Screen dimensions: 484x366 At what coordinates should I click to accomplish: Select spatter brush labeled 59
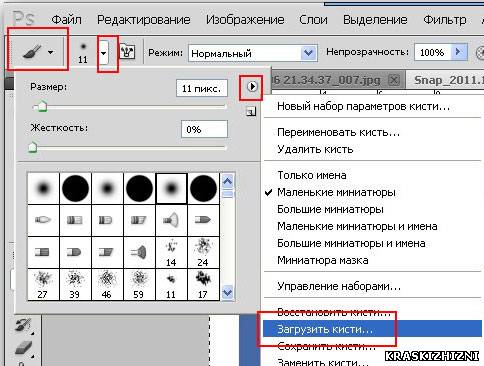[139, 284]
